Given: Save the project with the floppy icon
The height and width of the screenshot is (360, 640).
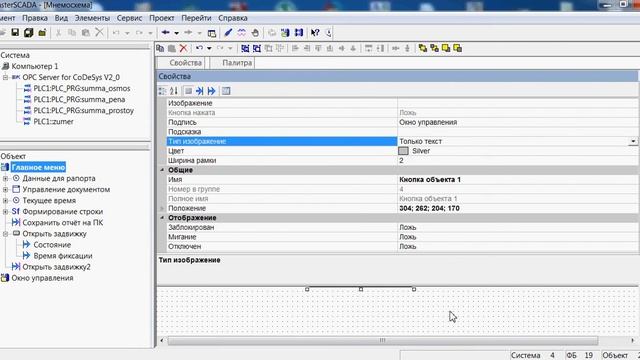Looking at the screenshot, I should click(x=15, y=33).
